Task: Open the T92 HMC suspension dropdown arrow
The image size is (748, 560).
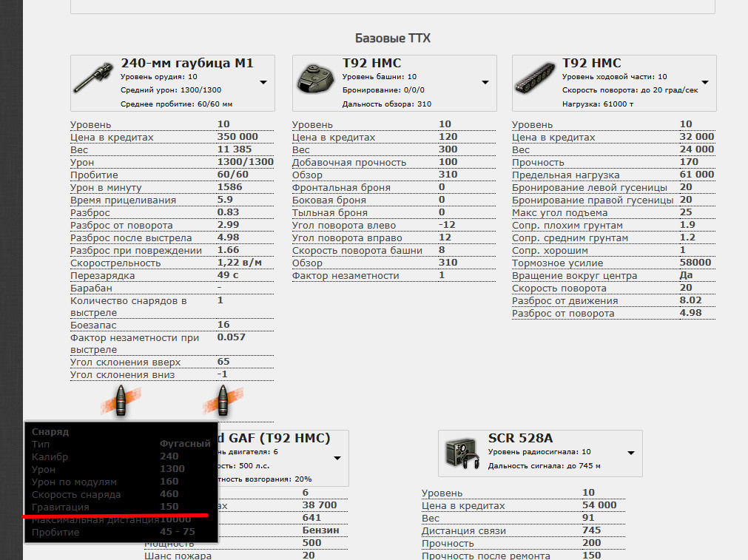Action: (705, 83)
